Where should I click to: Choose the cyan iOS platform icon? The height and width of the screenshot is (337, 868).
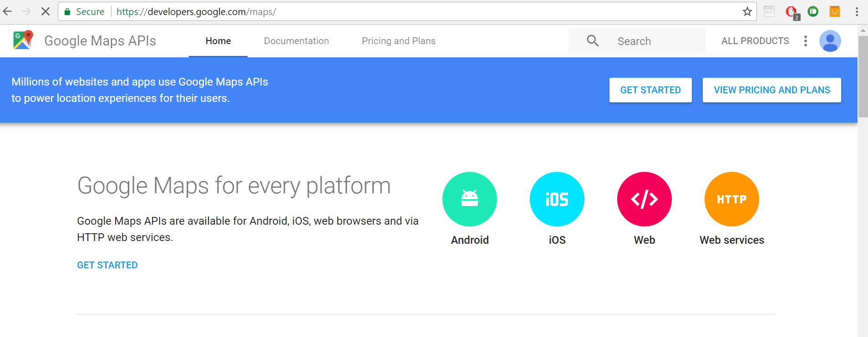557,199
